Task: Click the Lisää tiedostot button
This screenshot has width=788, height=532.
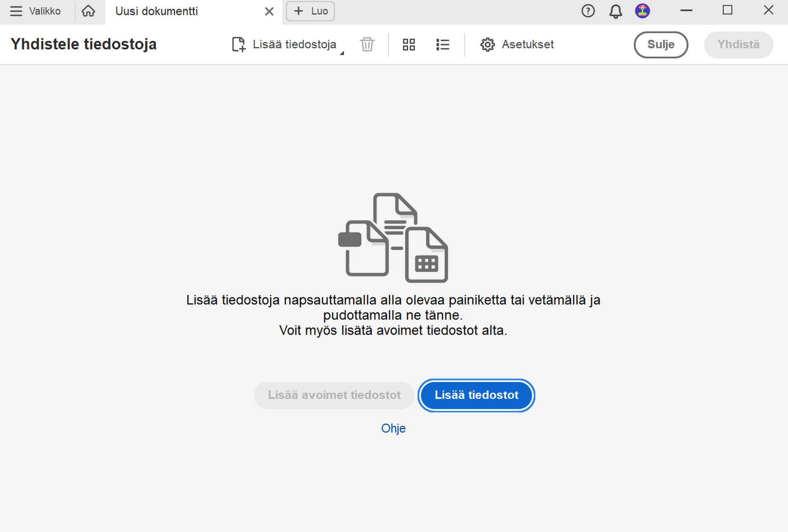Action: (476, 395)
